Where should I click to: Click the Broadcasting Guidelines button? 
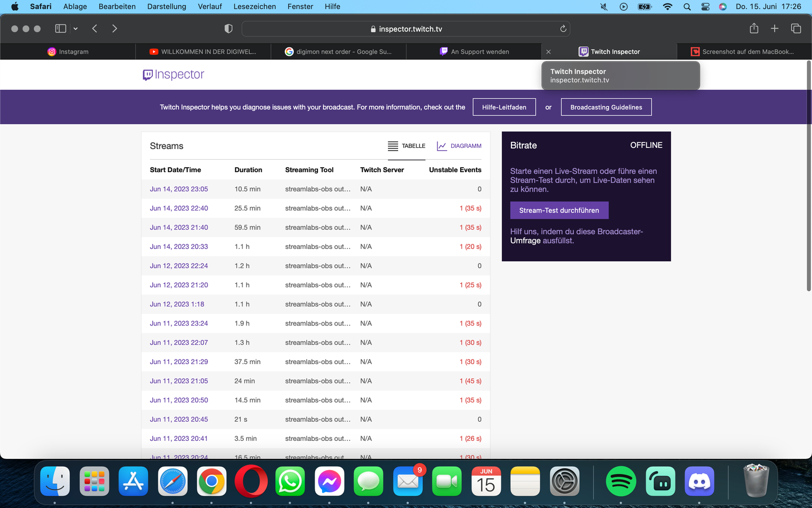[606, 107]
